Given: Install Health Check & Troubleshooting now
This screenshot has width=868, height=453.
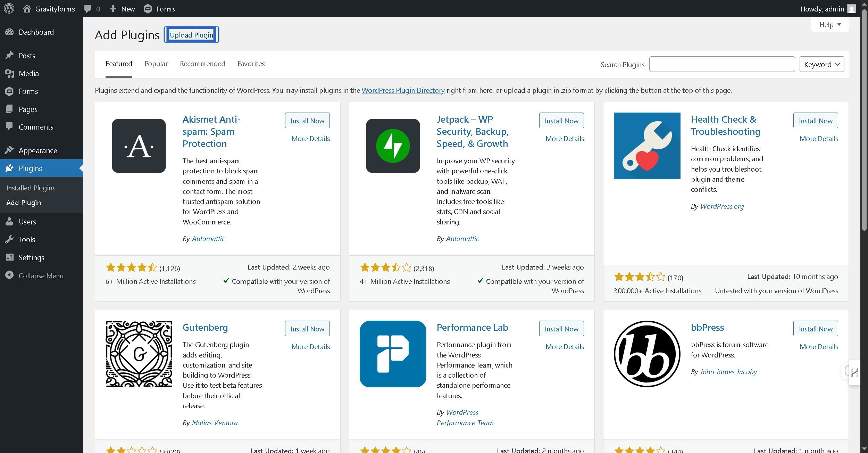Looking at the screenshot, I should click(x=816, y=121).
